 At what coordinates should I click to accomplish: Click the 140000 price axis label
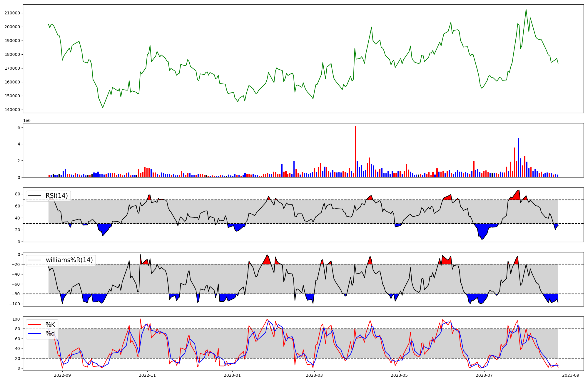pyautogui.click(x=12, y=110)
